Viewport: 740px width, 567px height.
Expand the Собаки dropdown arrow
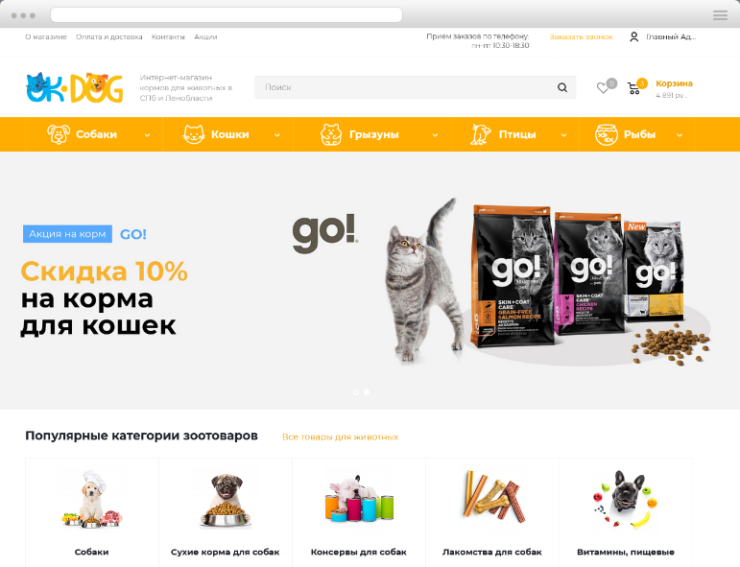point(147,135)
